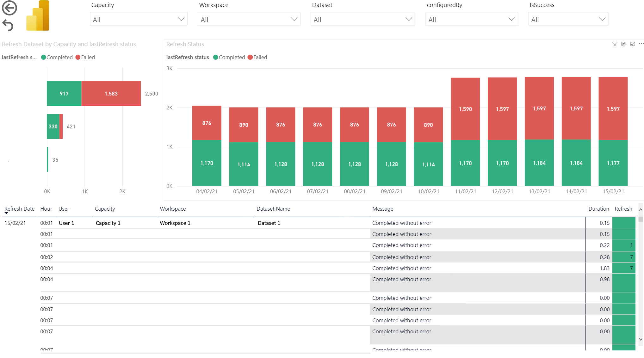The height and width of the screenshot is (358, 644).
Task: Click the 1.83 duration cell
Action: 604,268
